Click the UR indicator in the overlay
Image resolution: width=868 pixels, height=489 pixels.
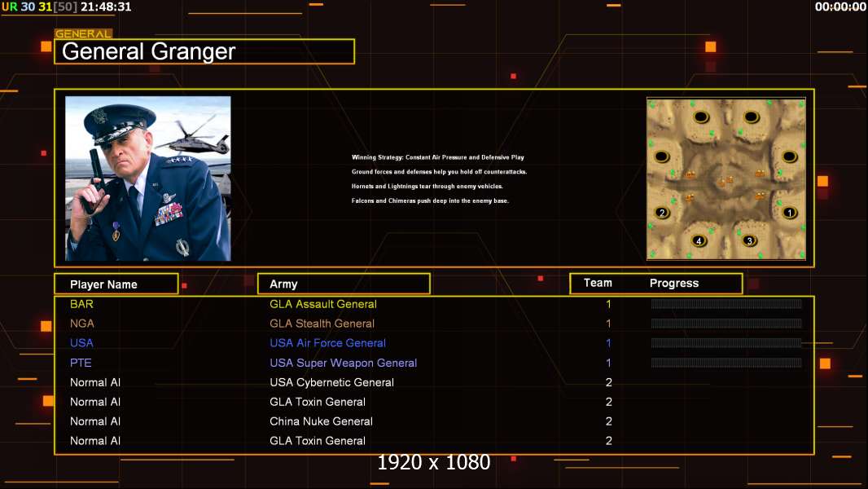tap(10, 7)
